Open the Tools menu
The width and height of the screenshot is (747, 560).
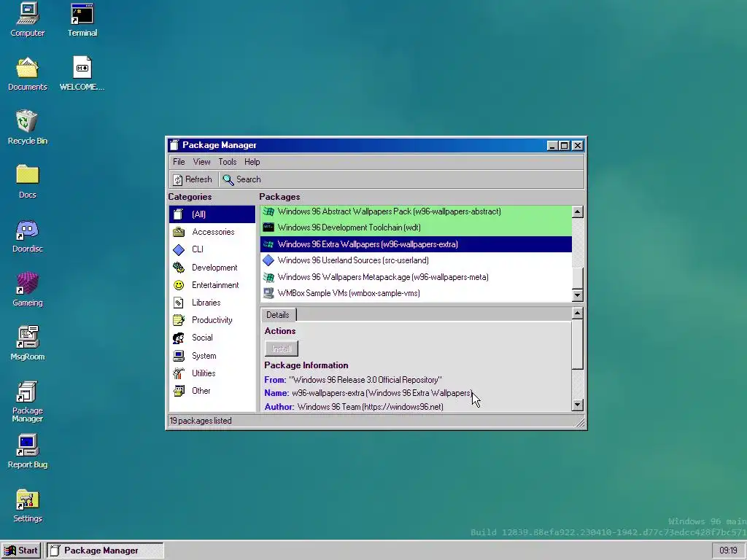[x=228, y=162]
